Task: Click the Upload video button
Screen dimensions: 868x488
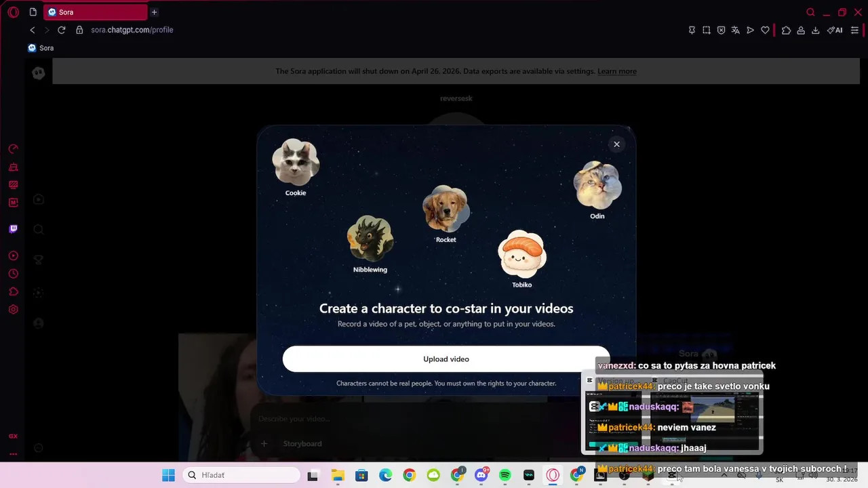Action: 446,359
